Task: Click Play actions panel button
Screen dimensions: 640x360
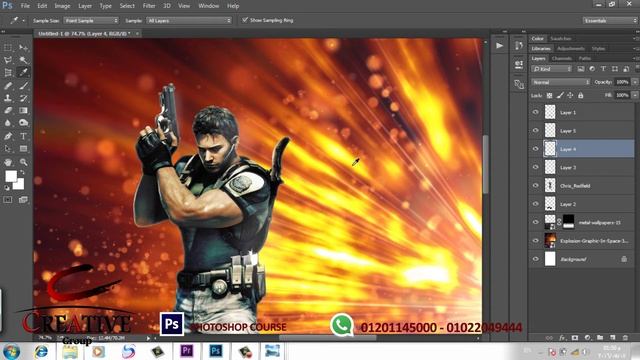Action: [x=500, y=46]
